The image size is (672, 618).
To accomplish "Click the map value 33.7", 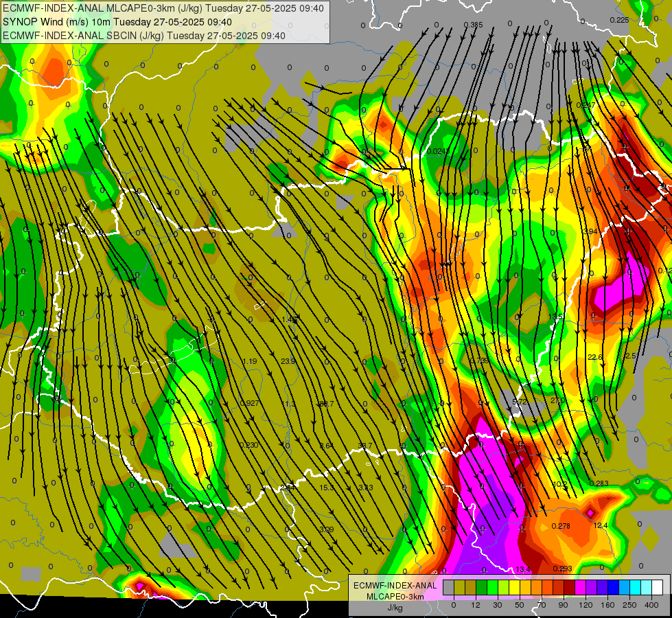I will 364,446.
